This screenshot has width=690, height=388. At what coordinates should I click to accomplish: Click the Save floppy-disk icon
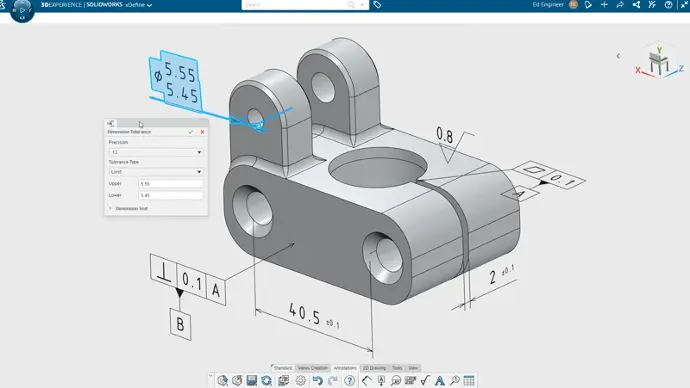252,381
